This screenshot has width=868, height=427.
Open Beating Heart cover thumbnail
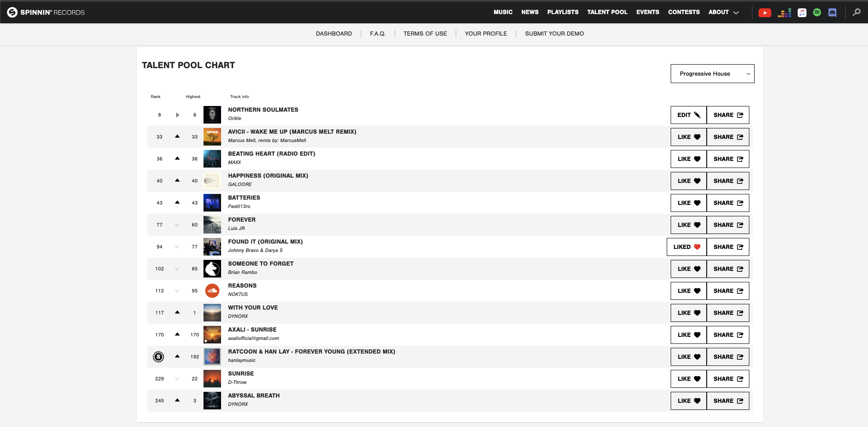pyautogui.click(x=212, y=159)
